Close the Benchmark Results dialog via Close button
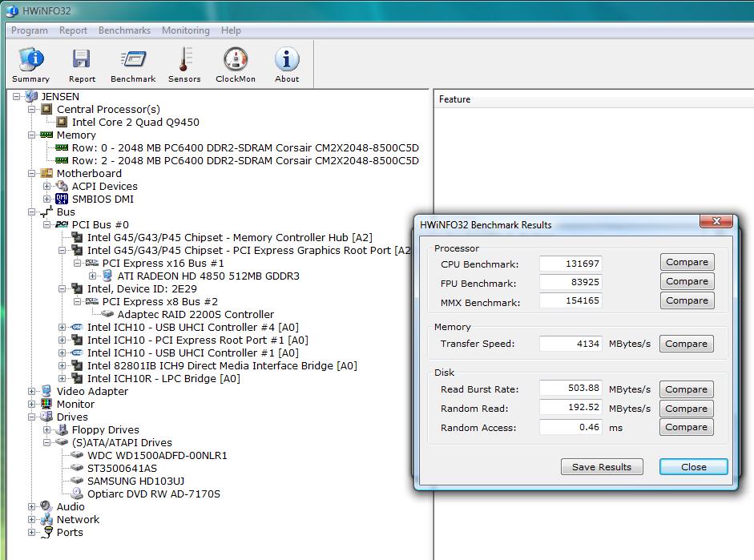 coord(693,467)
